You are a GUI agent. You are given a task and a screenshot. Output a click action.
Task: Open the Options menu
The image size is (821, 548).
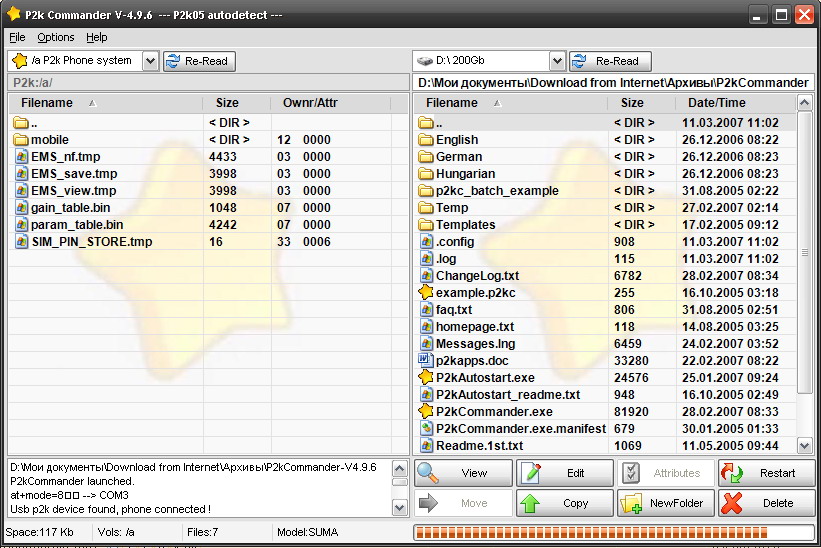pyautogui.click(x=56, y=37)
